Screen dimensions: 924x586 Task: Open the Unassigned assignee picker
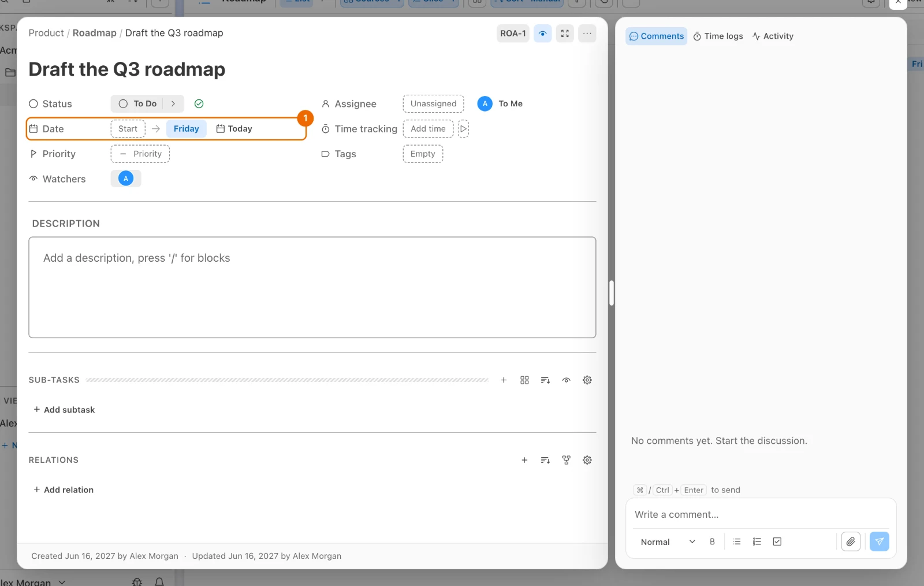pyautogui.click(x=433, y=103)
